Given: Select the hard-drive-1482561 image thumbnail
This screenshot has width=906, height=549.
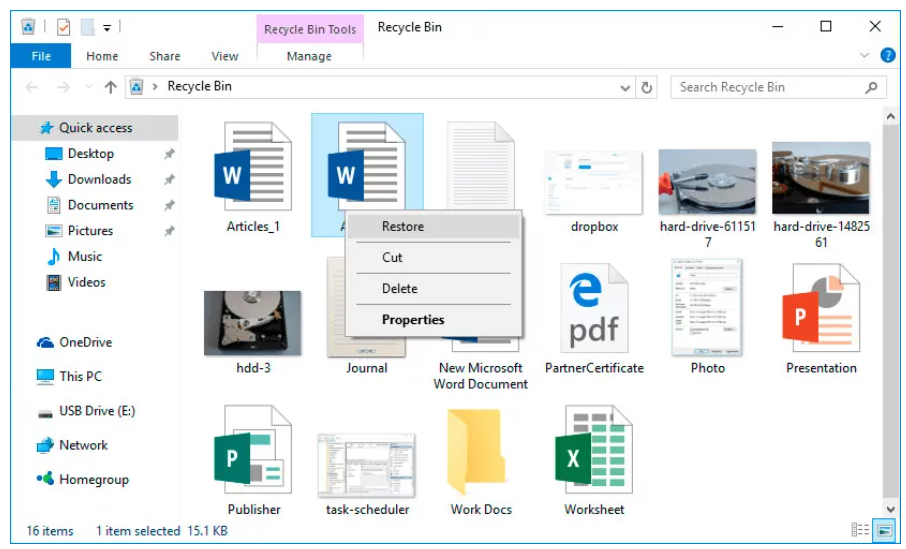Looking at the screenshot, I should tap(820, 178).
